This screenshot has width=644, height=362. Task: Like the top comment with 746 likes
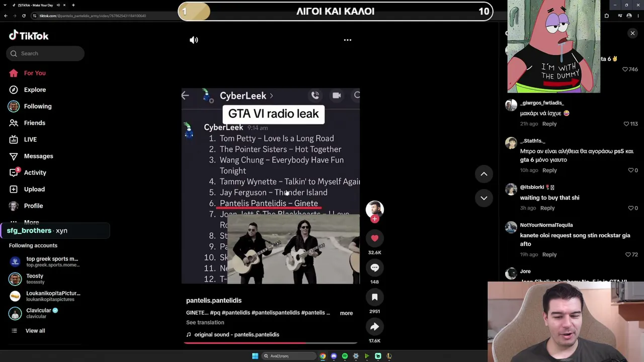pyautogui.click(x=625, y=69)
